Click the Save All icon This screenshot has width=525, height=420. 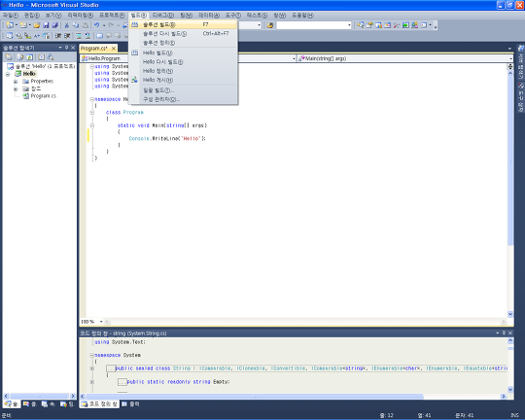tap(54, 25)
